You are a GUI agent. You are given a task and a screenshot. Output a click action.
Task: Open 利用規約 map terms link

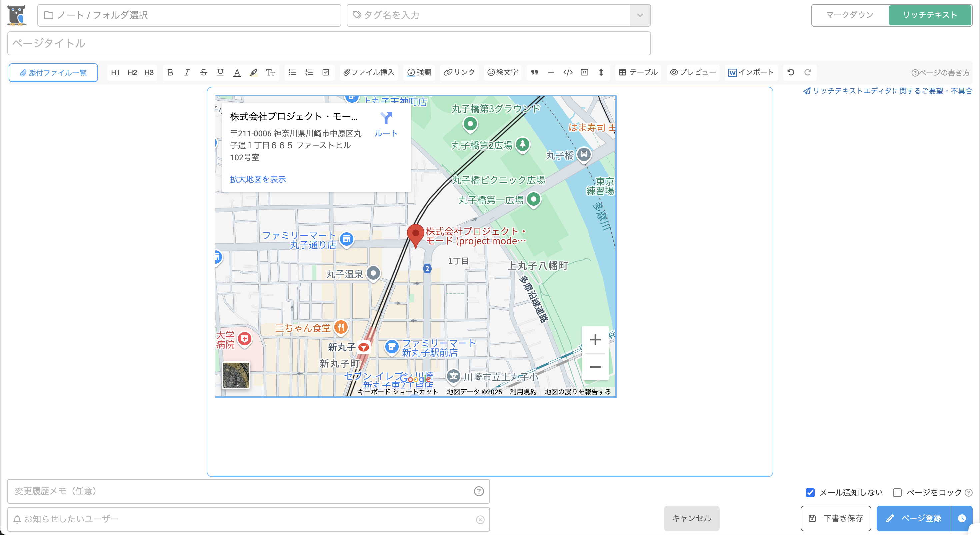click(523, 392)
